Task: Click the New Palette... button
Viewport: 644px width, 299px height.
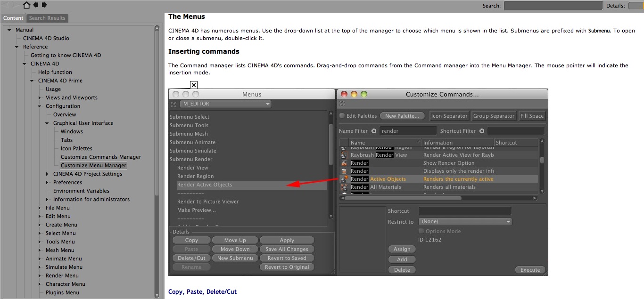Action: coord(402,116)
